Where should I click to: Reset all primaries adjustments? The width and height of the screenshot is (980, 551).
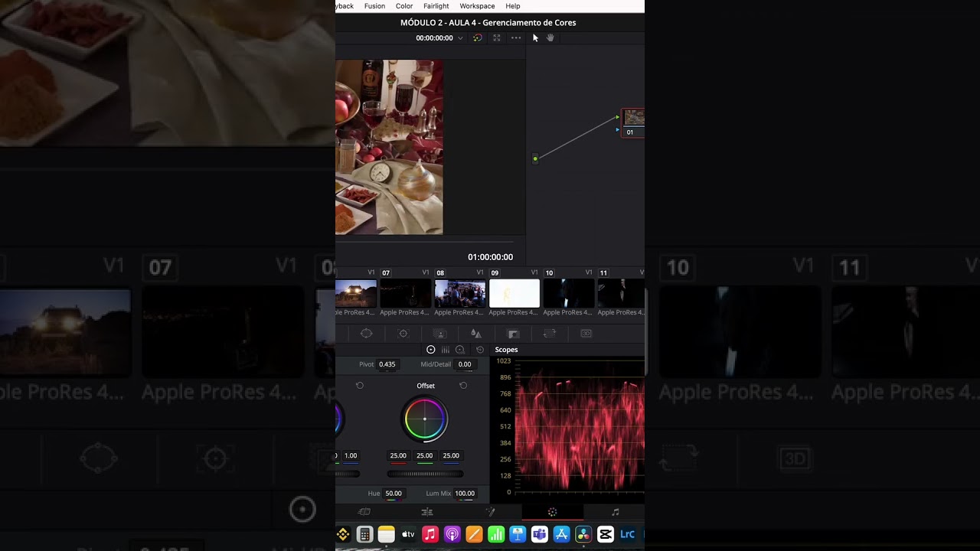[480, 350]
